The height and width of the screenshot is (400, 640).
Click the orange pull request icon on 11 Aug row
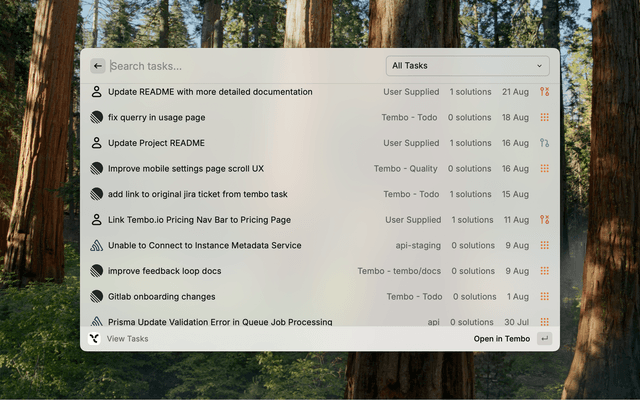(544, 220)
